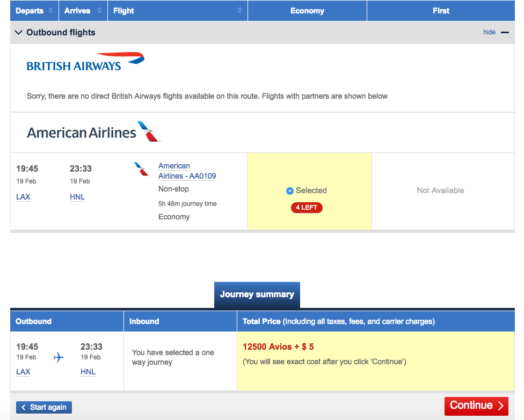Sort flights by the Departs column arrows
This screenshot has height=420, width=524.
51,11
